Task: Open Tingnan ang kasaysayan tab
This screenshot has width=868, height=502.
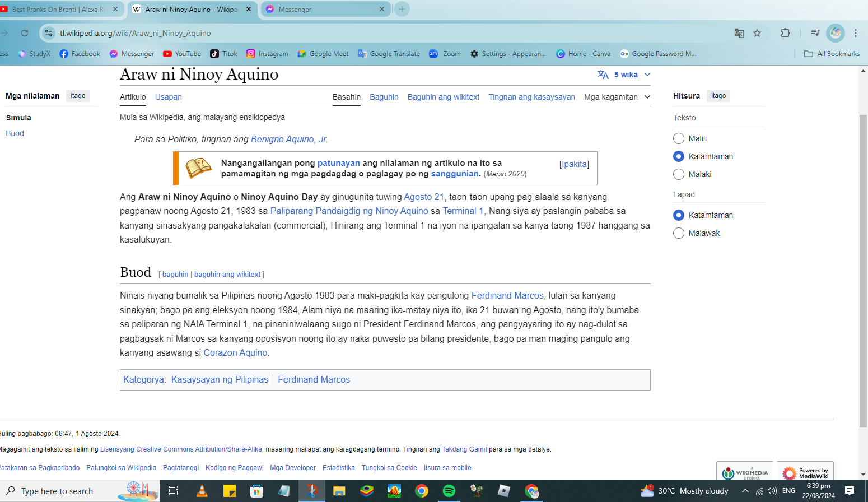Action: click(531, 97)
